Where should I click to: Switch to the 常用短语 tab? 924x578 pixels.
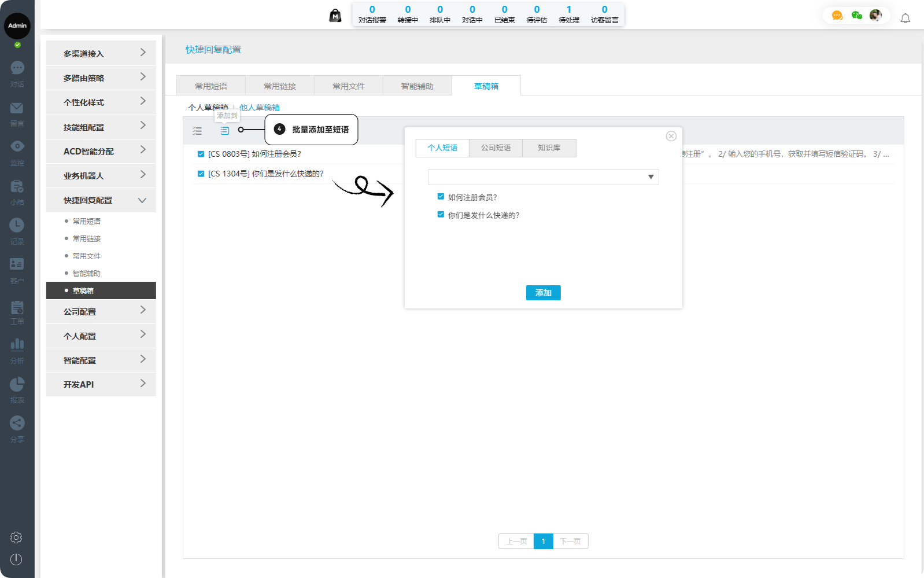click(x=210, y=86)
